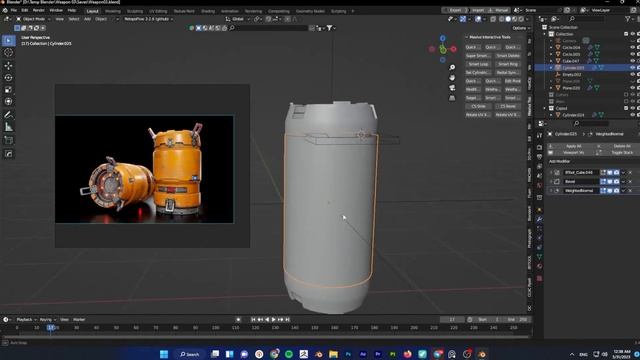This screenshot has height=360, width=640.
Task: Open the viewport Options dropdown
Action: pos(521,28)
